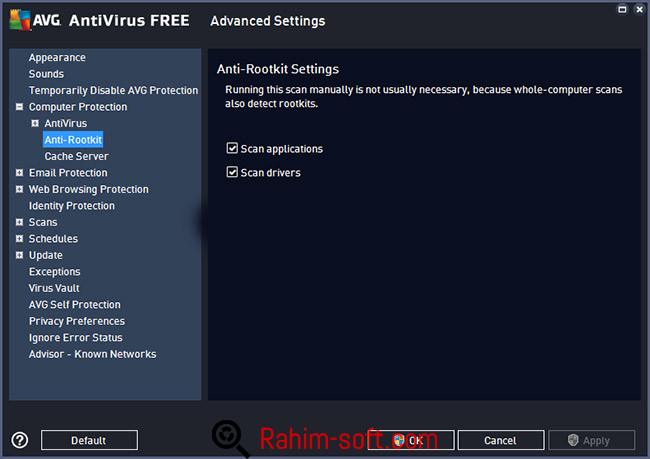Open Advisor - Known Networks settings
Image resolution: width=650 pixels, height=459 pixels.
click(92, 354)
